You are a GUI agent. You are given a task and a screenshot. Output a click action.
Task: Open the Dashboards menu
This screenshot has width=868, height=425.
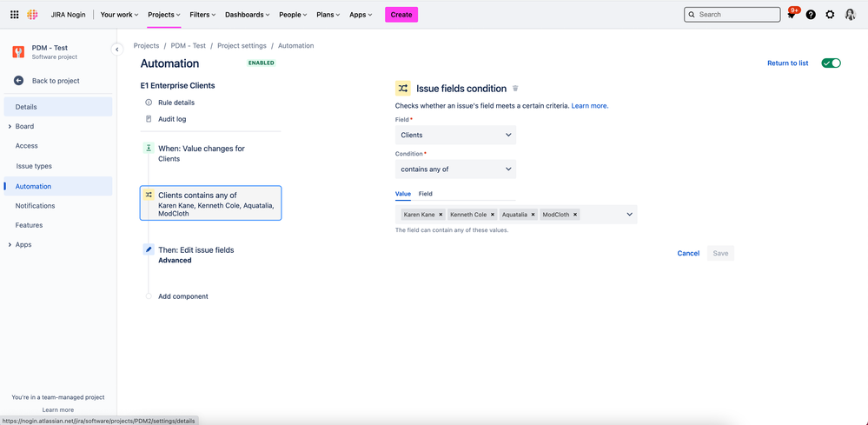(x=248, y=15)
